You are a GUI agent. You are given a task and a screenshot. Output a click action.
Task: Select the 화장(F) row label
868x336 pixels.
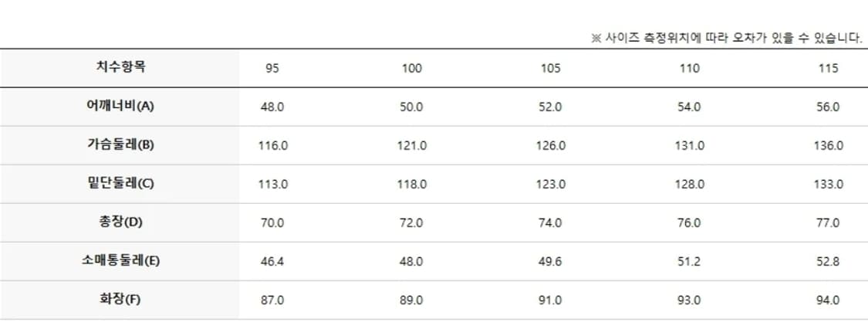pos(120,300)
